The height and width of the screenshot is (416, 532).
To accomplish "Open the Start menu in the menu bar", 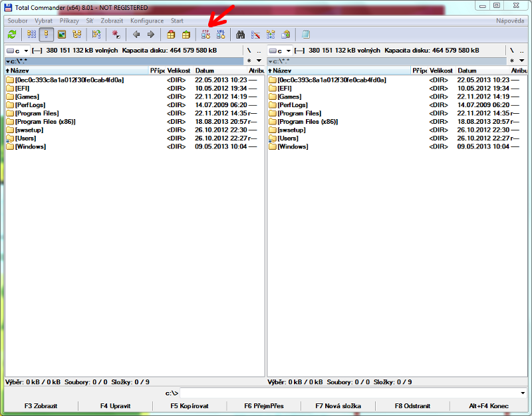I will tap(177, 21).
